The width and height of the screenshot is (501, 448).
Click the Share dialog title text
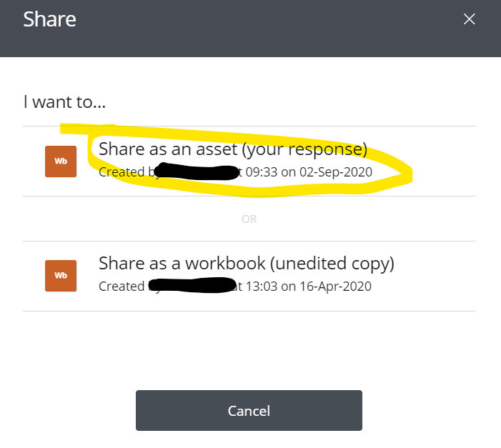[49, 19]
